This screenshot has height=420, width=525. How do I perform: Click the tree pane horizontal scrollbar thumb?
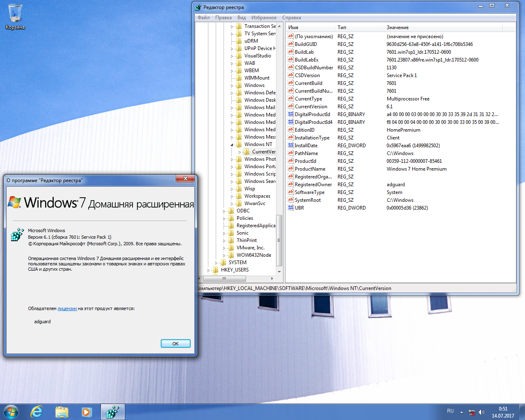pyautogui.click(x=224, y=278)
